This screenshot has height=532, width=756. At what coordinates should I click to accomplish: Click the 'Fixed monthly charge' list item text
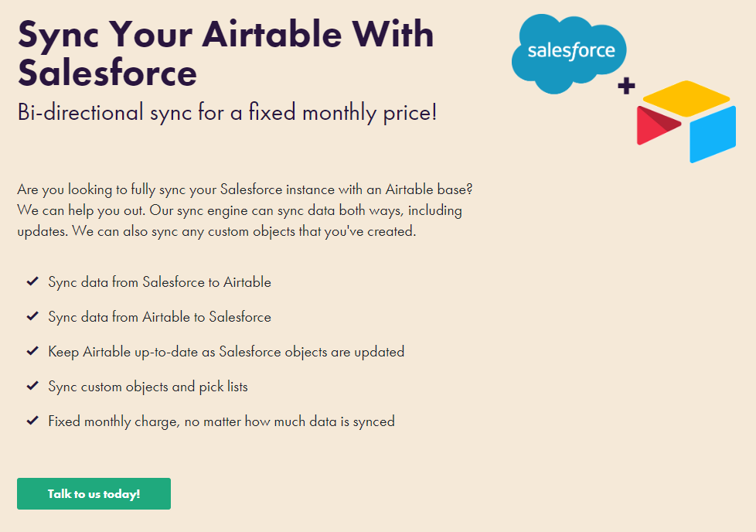[221, 421]
